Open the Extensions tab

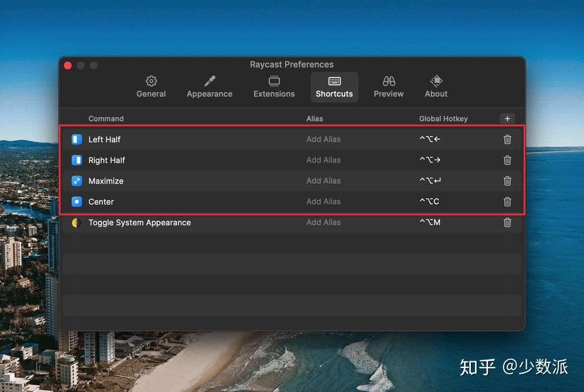pos(274,86)
